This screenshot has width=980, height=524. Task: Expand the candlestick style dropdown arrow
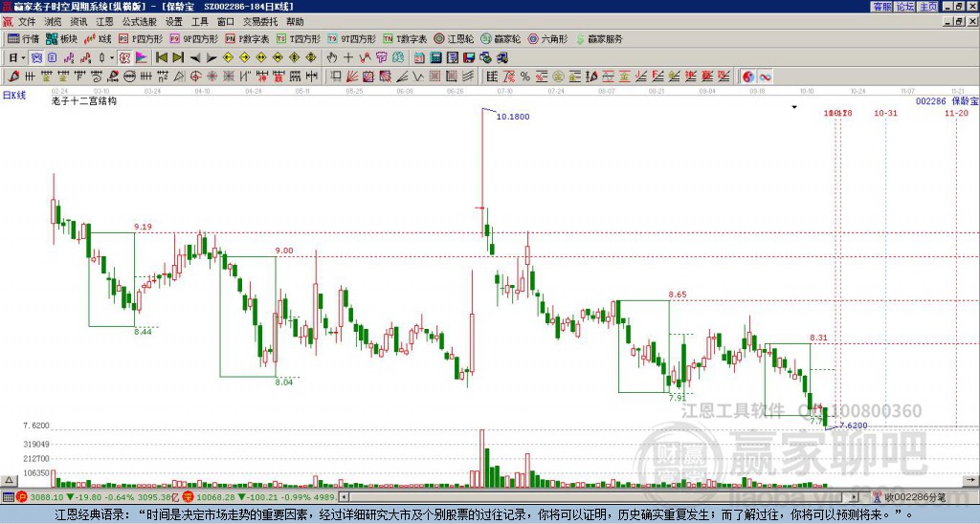click(x=112, y=58)
